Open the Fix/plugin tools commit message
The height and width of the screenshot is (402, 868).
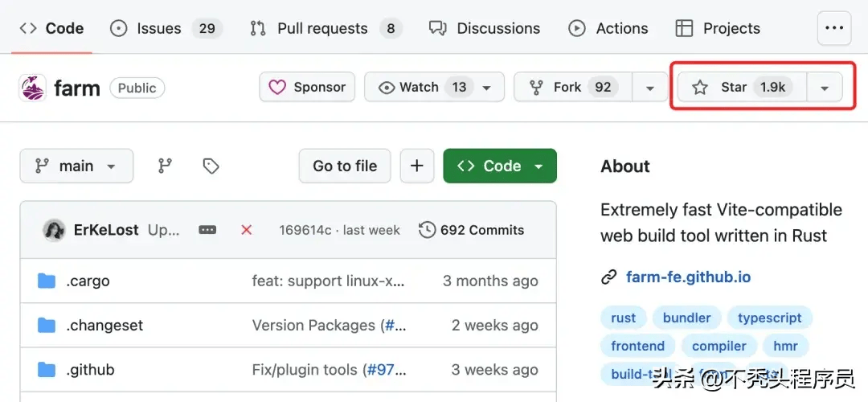305,369
